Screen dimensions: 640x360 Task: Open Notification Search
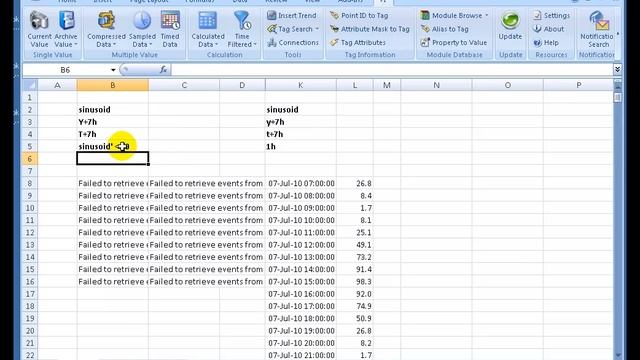[x=598, y=29]
